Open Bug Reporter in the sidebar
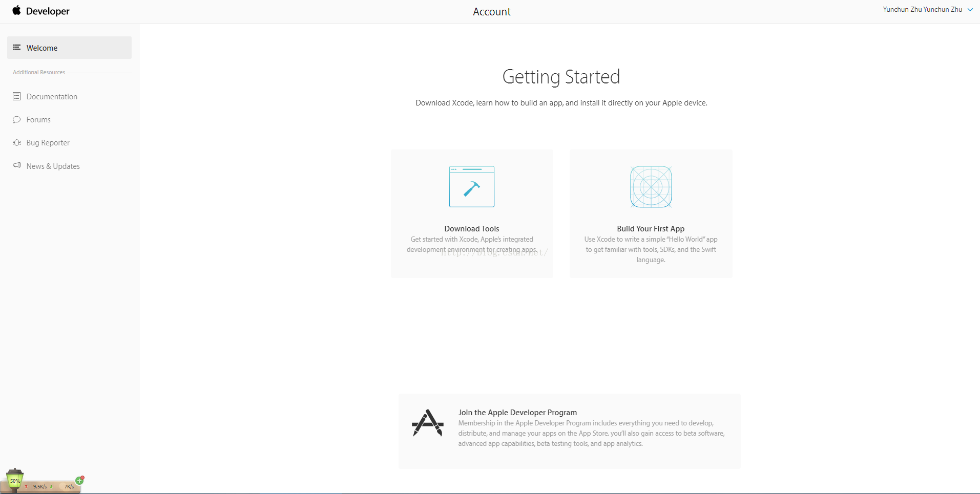This screenshot has width=980, height=494. click(x=48, y=143)
